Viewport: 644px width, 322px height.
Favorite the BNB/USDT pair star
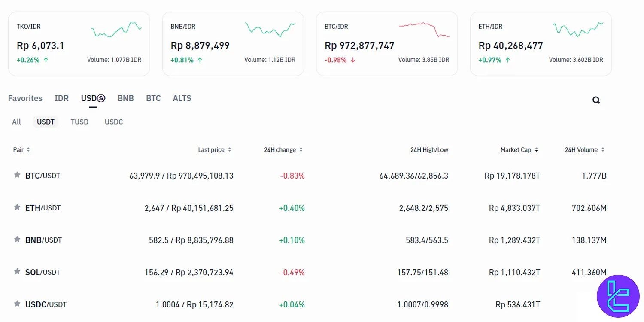point(17,239)
